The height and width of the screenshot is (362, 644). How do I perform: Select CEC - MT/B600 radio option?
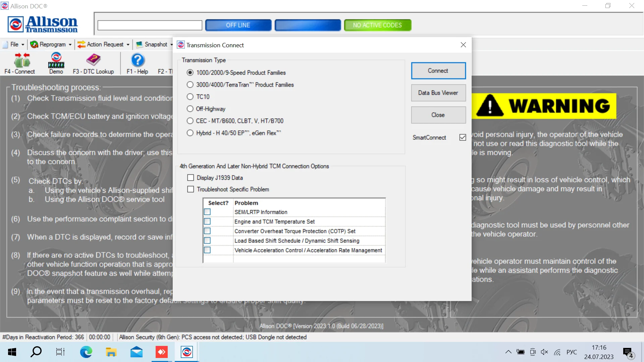190,121
